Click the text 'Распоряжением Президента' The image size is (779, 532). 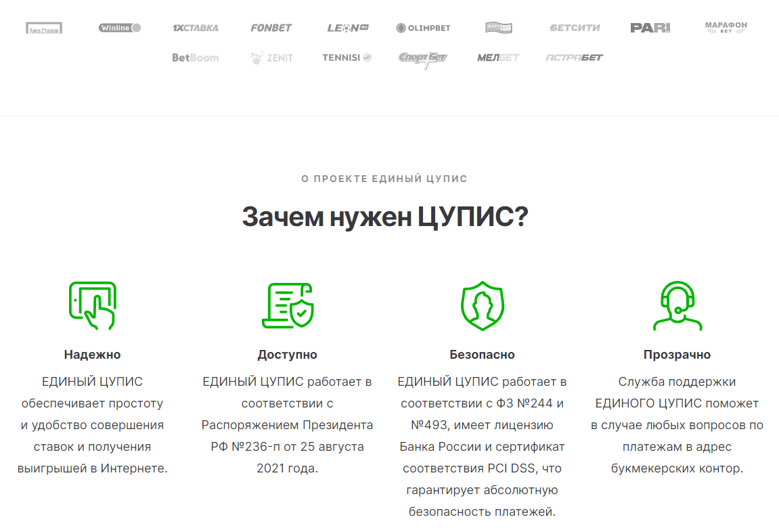[x=287, y=425]
